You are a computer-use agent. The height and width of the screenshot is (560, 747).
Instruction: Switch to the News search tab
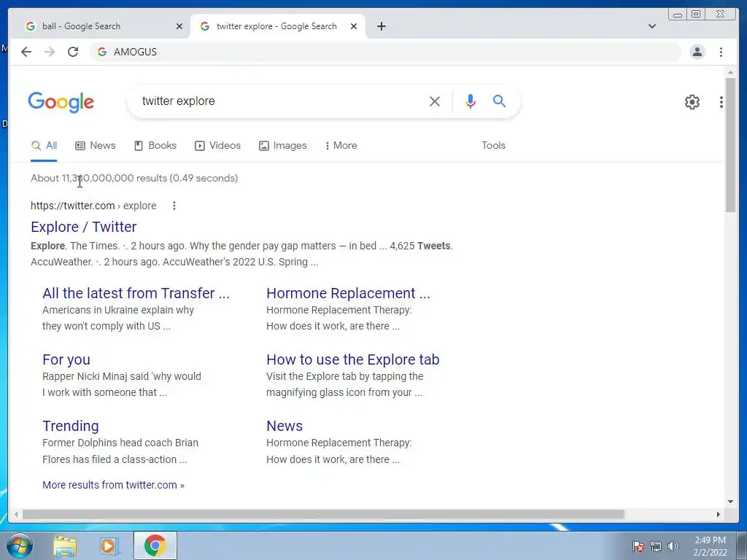tap(96, 146)
